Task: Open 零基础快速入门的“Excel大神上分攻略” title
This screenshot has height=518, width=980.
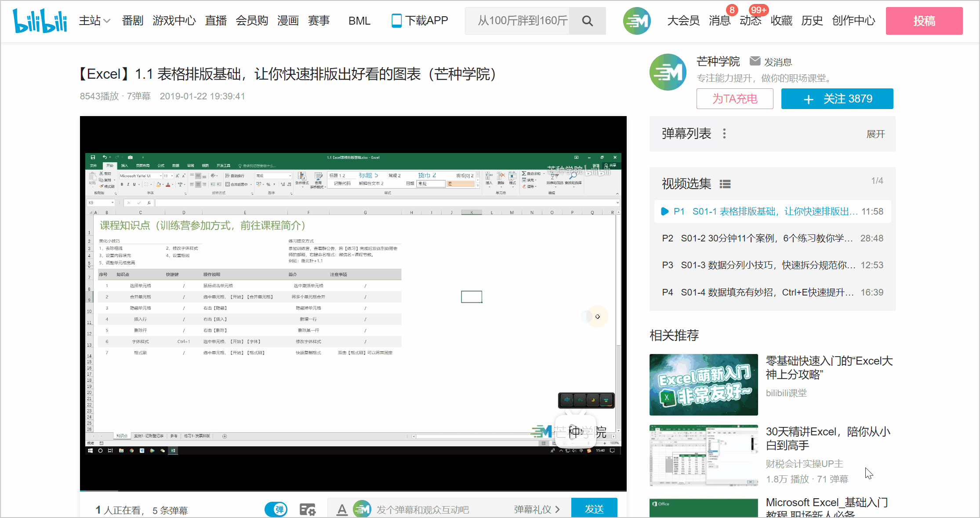Action: point(829,368)
